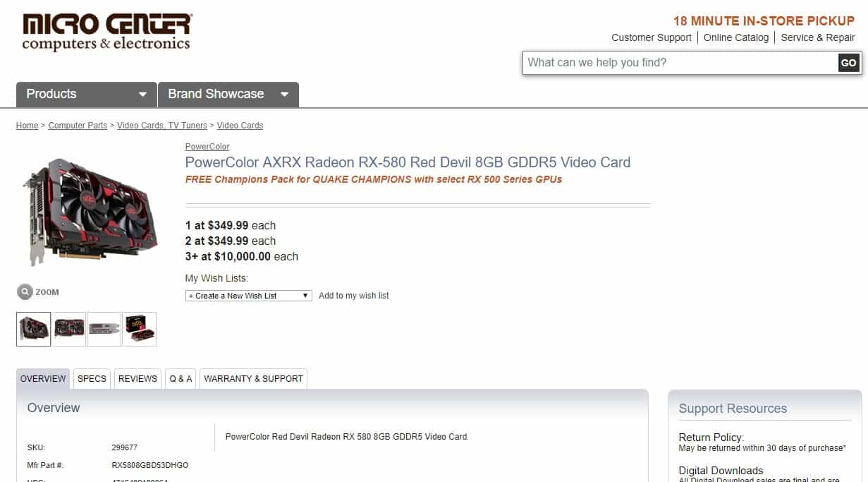Click the Digital Downloads heading
The image size is (868, 482).
click(721, 471)
